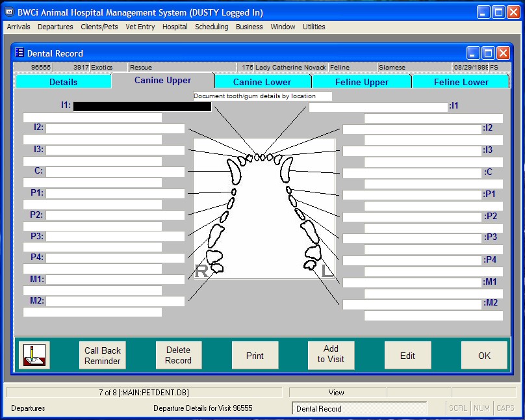The height and width of the screenshot is (420, 525).
Task: Click the right-side :M1 input field
Action: (x=412, y=283)
